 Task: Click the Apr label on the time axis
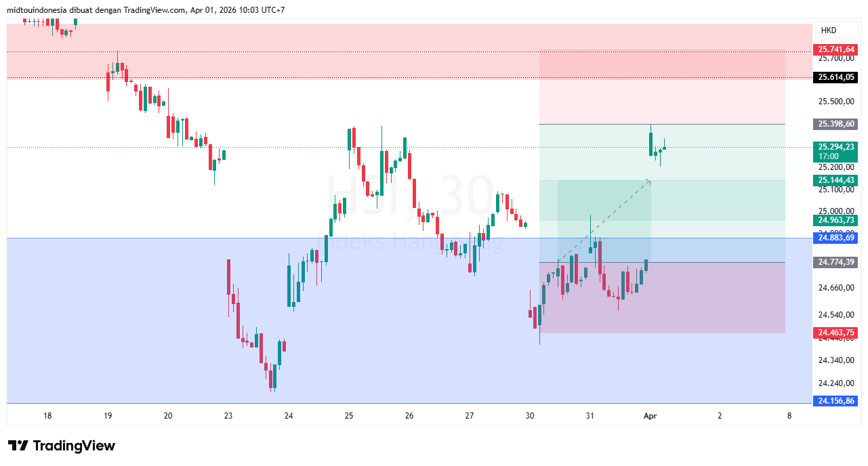(650, 416)
